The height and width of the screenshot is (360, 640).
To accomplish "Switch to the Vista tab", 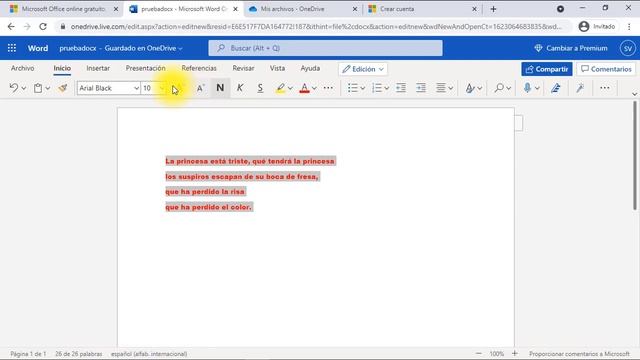I will tap(277, 68).
